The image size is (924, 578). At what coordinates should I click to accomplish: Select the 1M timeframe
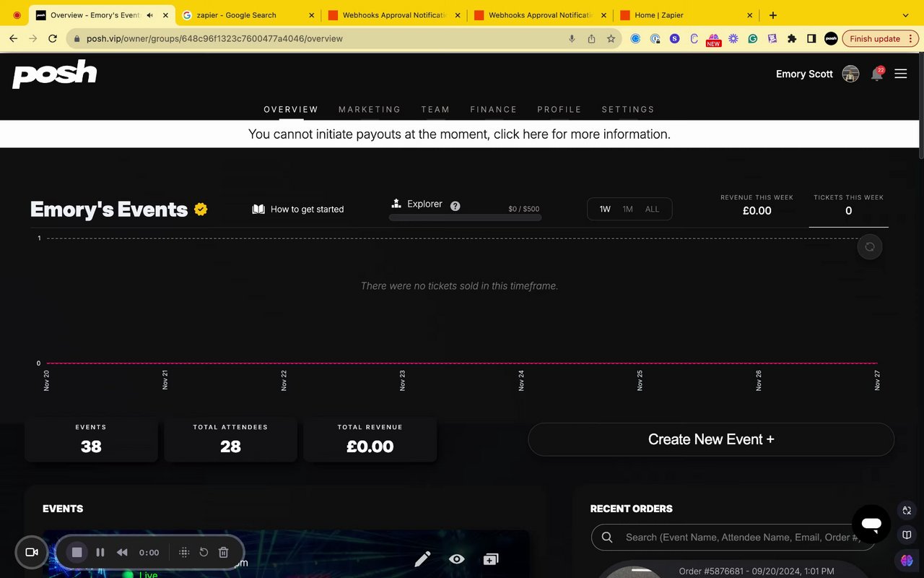pyautogui.click(x=628, y=209)
